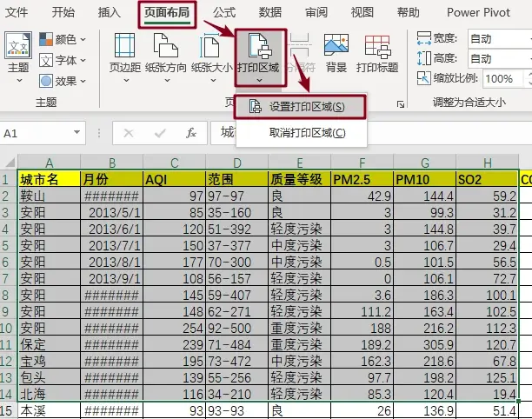This screenshot has width=532, height=419.
Task: Click the SO2 header cell
Action: point(488,179)
